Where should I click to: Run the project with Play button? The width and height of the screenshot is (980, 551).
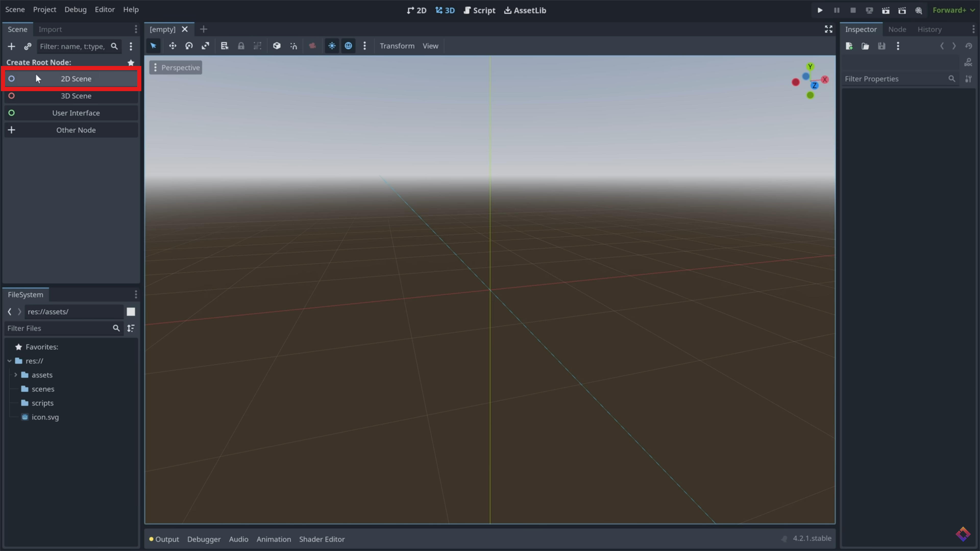pyautogui.click(x=820, y=10)
